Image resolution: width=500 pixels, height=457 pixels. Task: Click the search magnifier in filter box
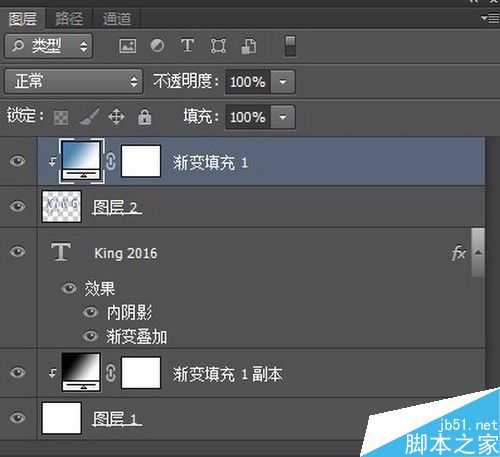[x=17, y=45]
